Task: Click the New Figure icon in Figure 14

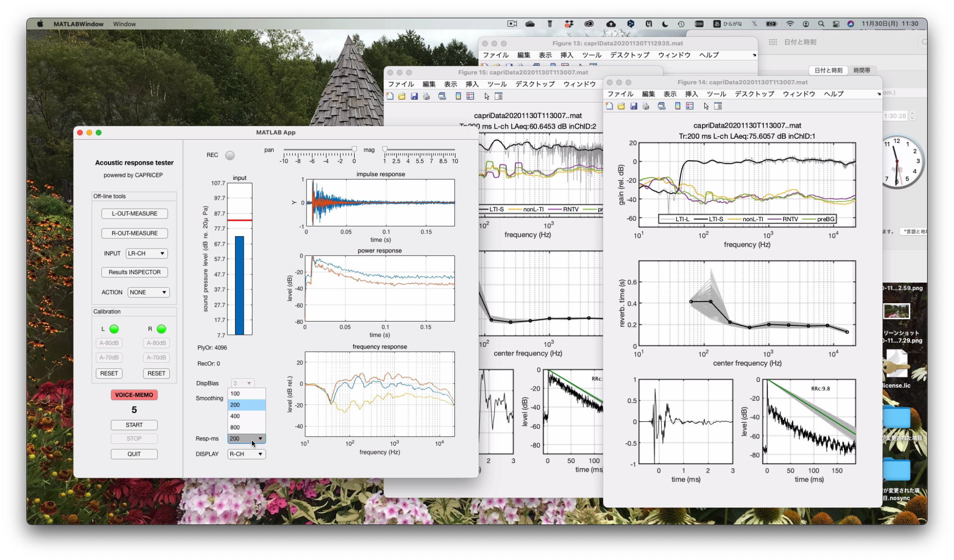Action: pos(609,106)
